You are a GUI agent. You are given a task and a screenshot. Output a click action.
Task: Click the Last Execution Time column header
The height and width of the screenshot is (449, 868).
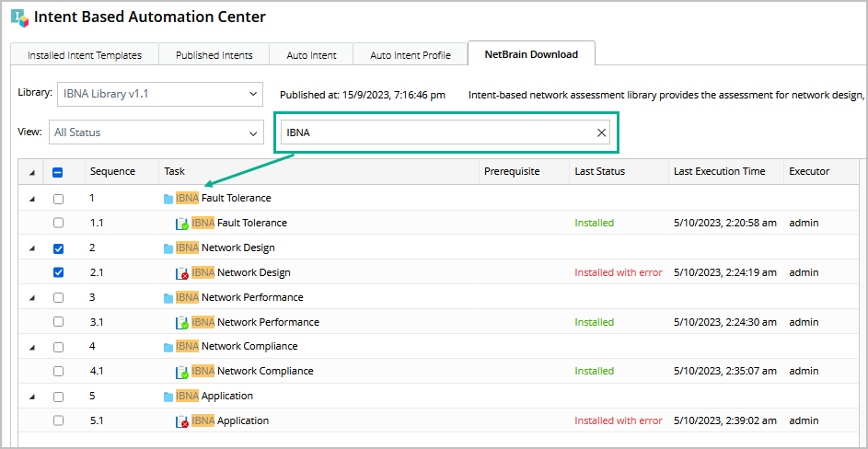coord(719,171)
